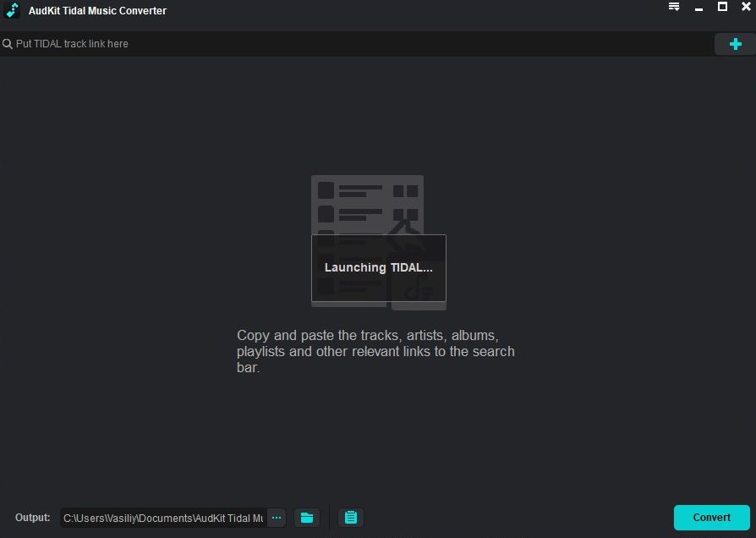Image resolution: width=756 pixels, height=538 pixels.
Task: Click the AudKit Tidal Music Converter title
Action: [97, 10]
